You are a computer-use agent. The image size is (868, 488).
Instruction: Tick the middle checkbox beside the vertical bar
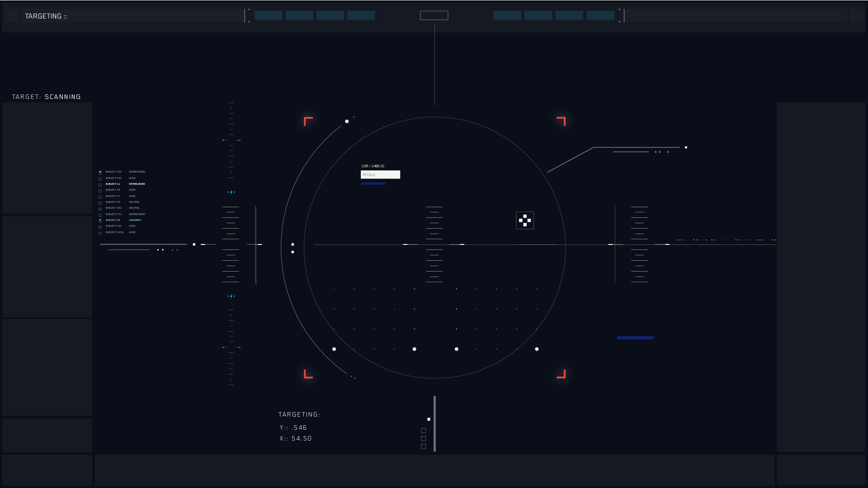coord(424,439)
